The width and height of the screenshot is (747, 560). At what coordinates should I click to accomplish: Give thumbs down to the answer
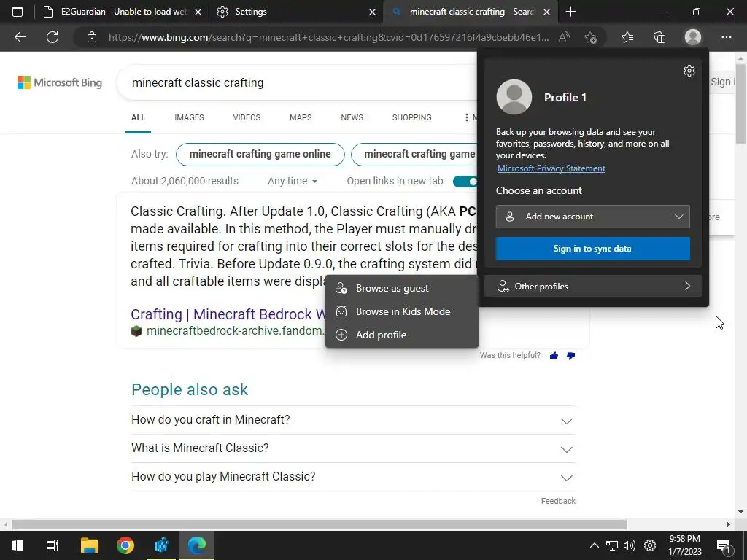click(570, 356)
